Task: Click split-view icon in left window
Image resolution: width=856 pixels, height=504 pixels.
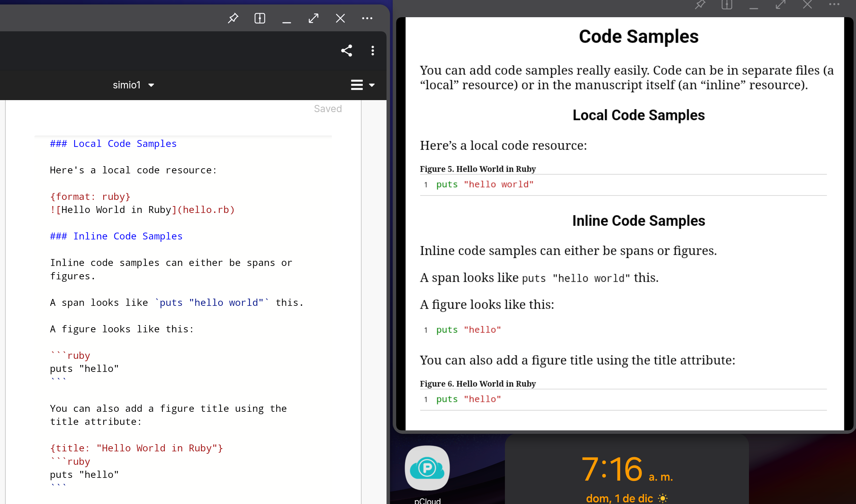Action: pyautogui.click(x=260, y=18)
